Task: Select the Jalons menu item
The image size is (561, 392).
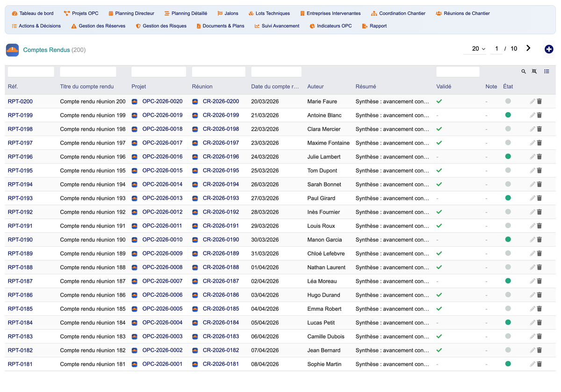Action: [x=228, y=14]
